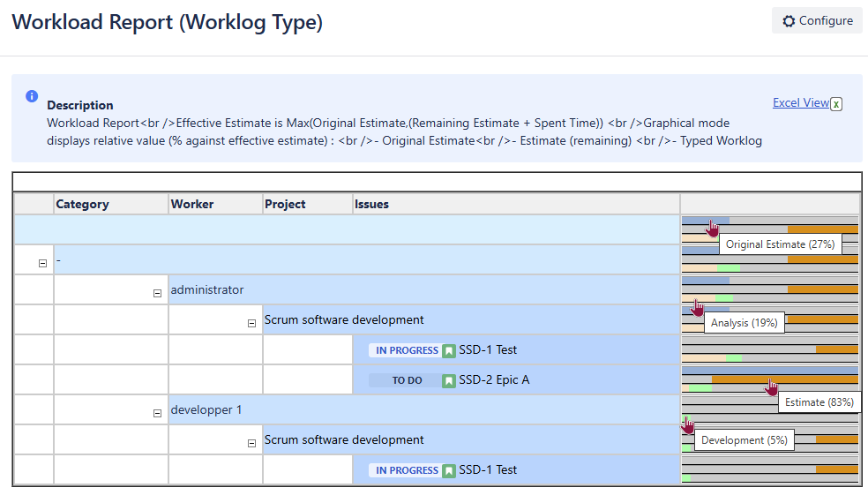Screen dimensions: 868x495
Task: Click the Category column header
Action: (82, 204)
